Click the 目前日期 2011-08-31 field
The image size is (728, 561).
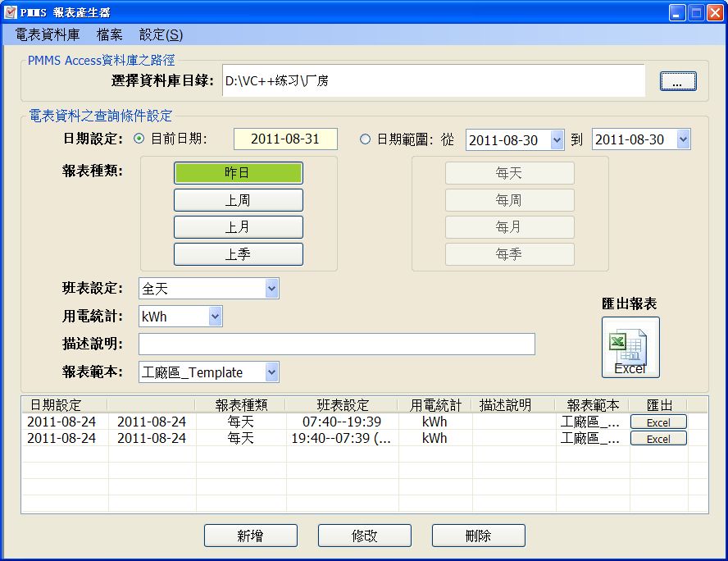[285, 139]
